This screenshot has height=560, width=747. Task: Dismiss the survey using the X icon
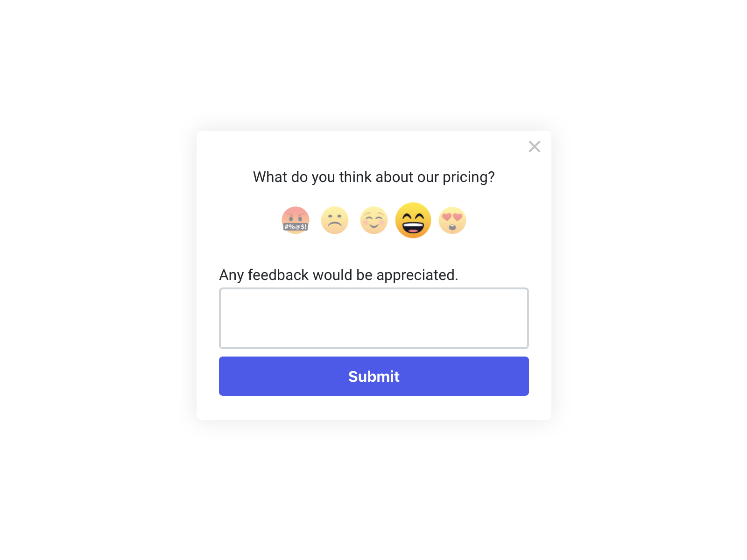535,147
